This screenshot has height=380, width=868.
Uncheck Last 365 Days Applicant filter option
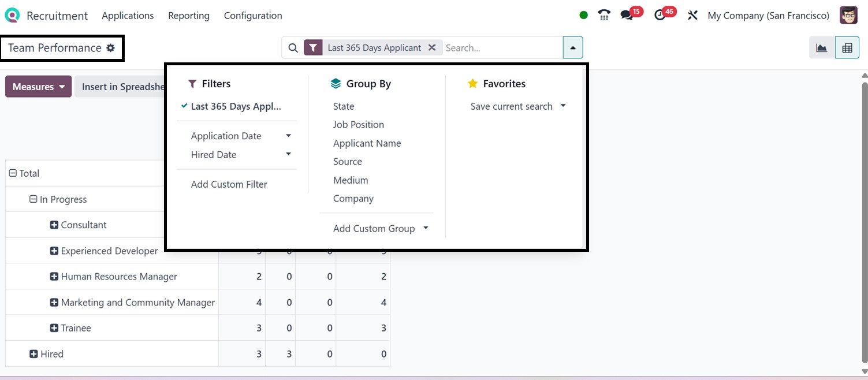236,106
